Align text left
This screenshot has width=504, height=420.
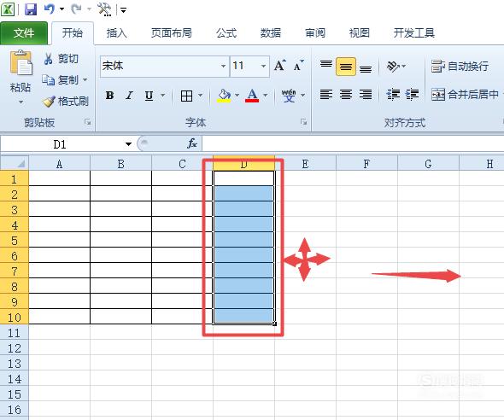(x=326, y=95)
